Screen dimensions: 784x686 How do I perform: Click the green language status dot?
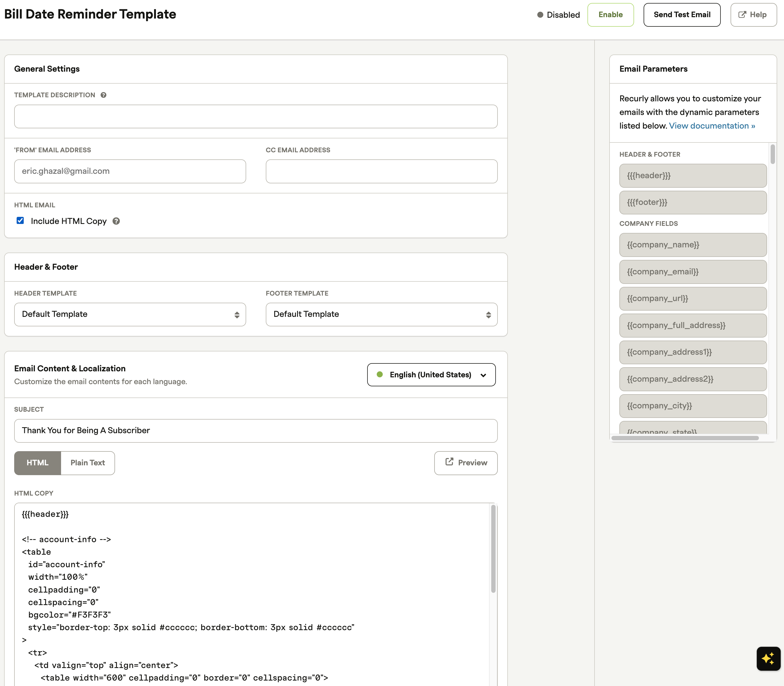379,374
